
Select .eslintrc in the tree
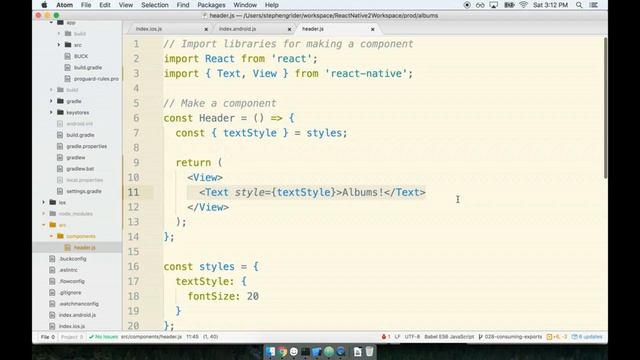pyautogui.click(x=68, y=270)
